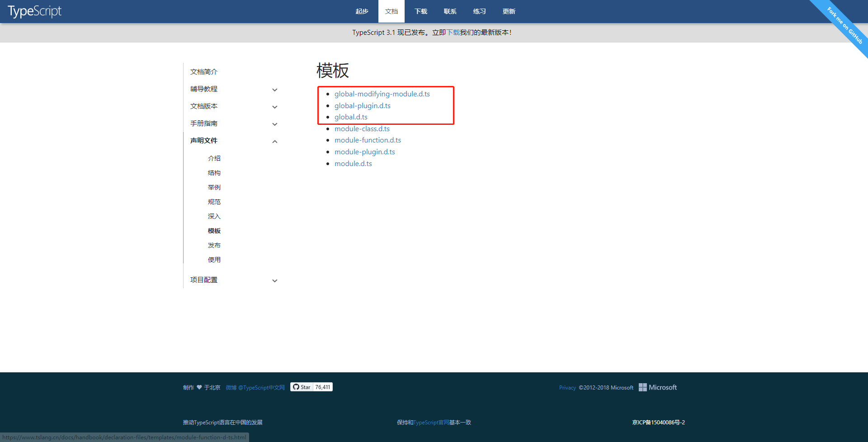This screenshot has width=868, height=442.
Task: Open 结构 under 声明文件
Action: click(214, 173)
